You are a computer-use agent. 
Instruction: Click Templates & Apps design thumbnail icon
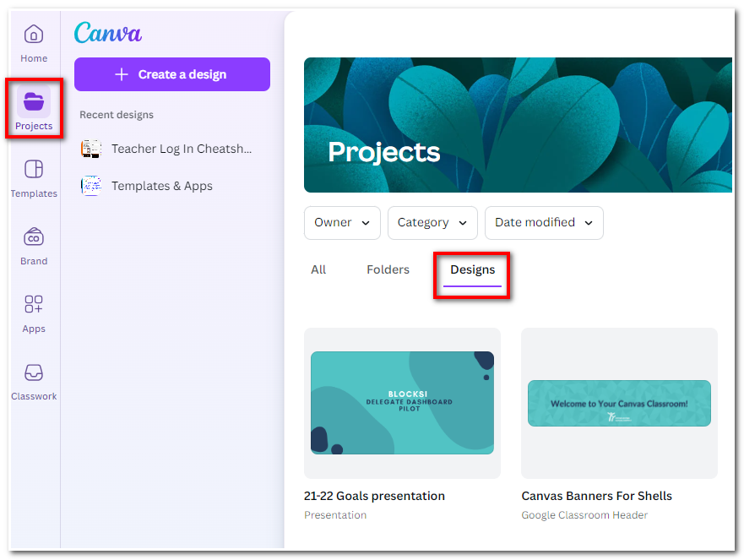point(90,186)
